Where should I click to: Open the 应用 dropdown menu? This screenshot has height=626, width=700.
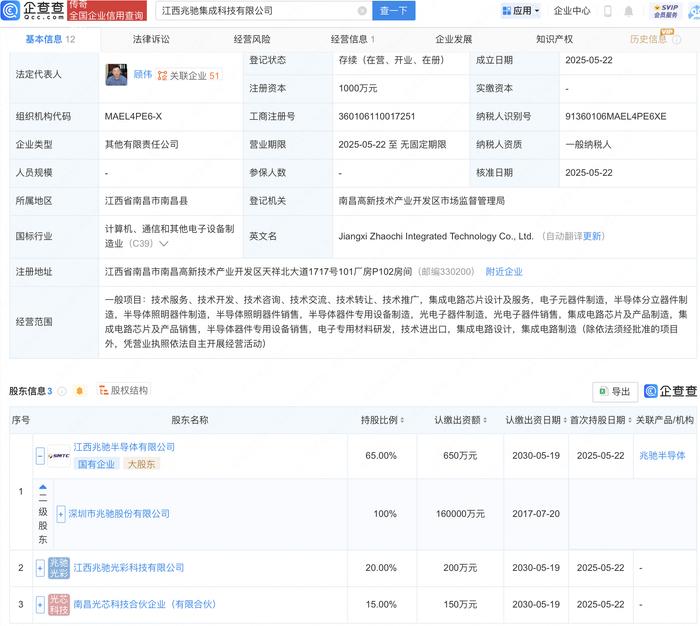tap(521, 11)
